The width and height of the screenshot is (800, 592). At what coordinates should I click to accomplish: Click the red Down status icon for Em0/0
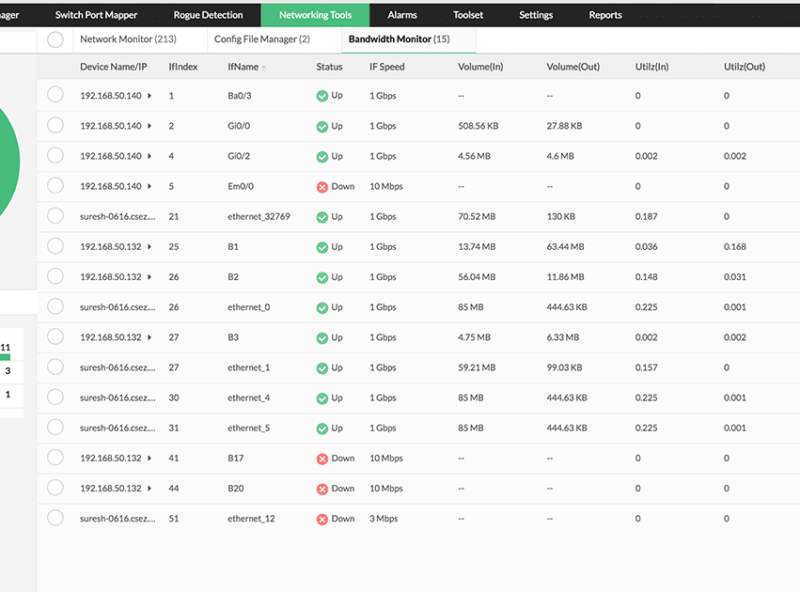(322, 187)
